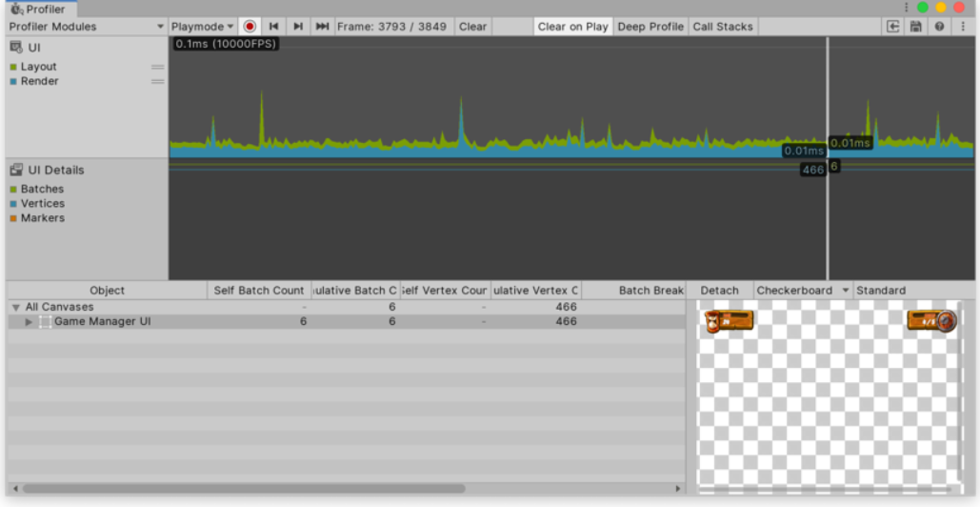Click the Detach preview button
This screenshot has height=507, width=980.
click(719, 290)
